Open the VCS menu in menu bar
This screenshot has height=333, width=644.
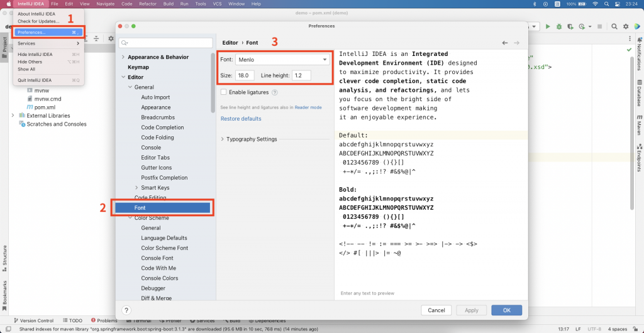(x=217, y=4)
